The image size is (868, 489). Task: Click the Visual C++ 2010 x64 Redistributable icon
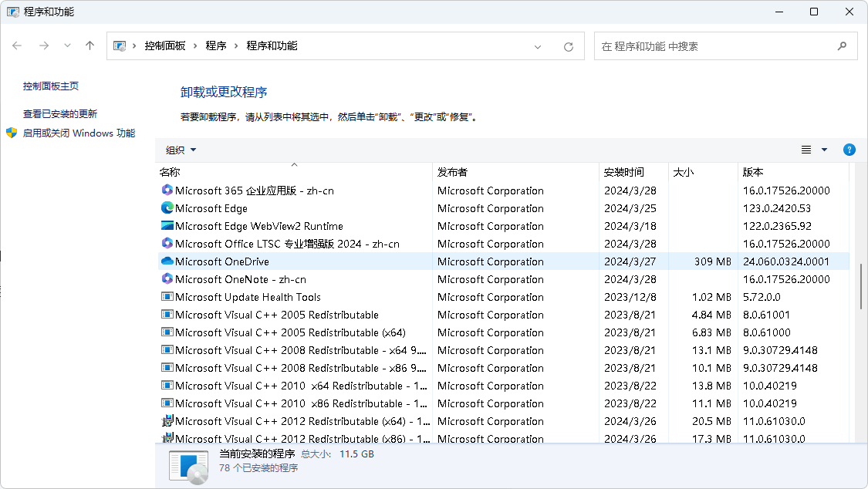tap(167, 385)
